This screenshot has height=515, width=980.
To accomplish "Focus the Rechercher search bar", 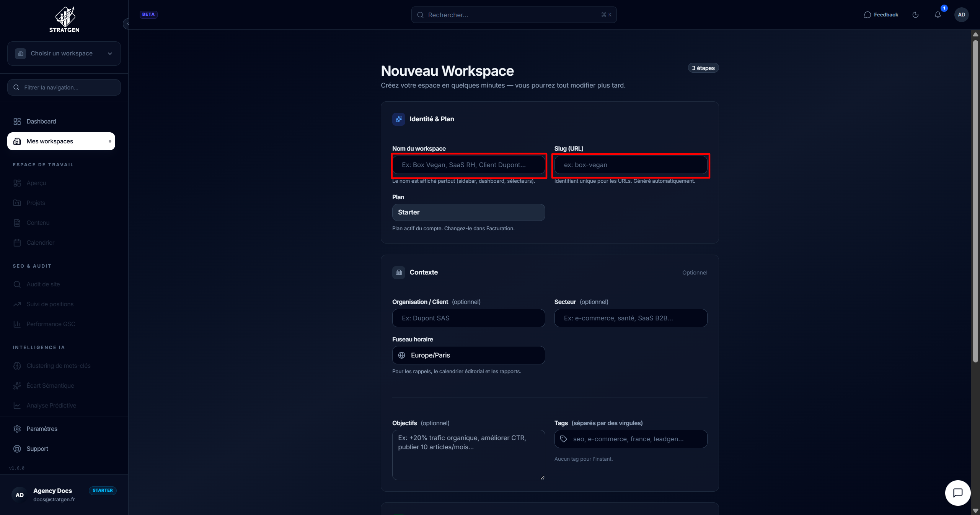I will click(514, 15).
